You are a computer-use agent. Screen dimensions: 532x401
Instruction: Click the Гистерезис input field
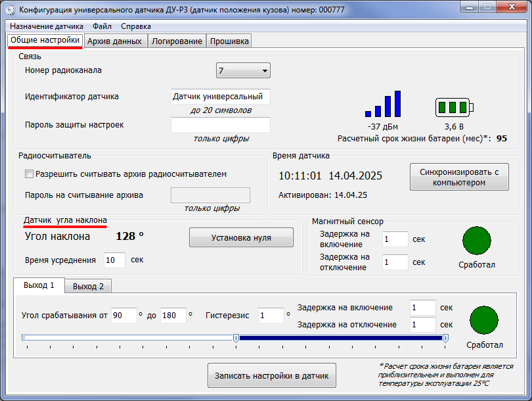271,316
